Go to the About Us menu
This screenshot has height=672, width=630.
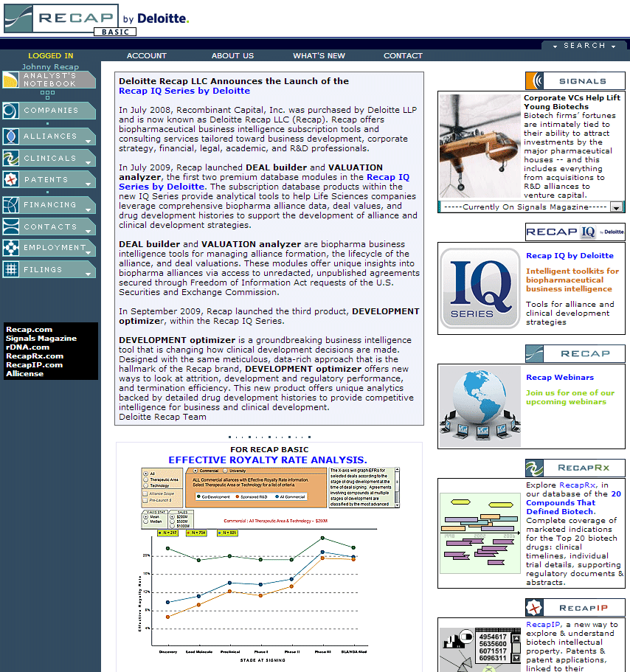pyautogui.click(x=232, y=56)
